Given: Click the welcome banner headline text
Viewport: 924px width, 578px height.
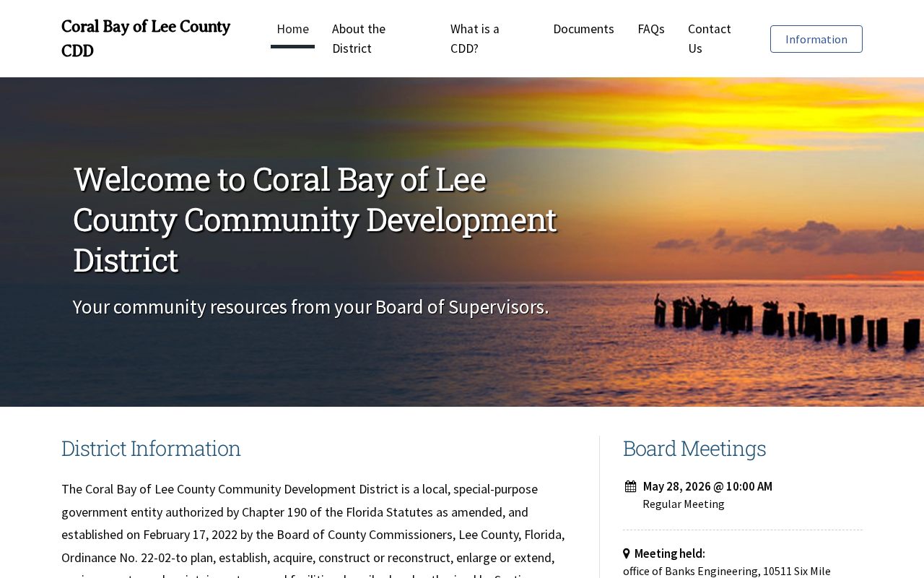Looking at the screenshot, I should pos(315,220).
